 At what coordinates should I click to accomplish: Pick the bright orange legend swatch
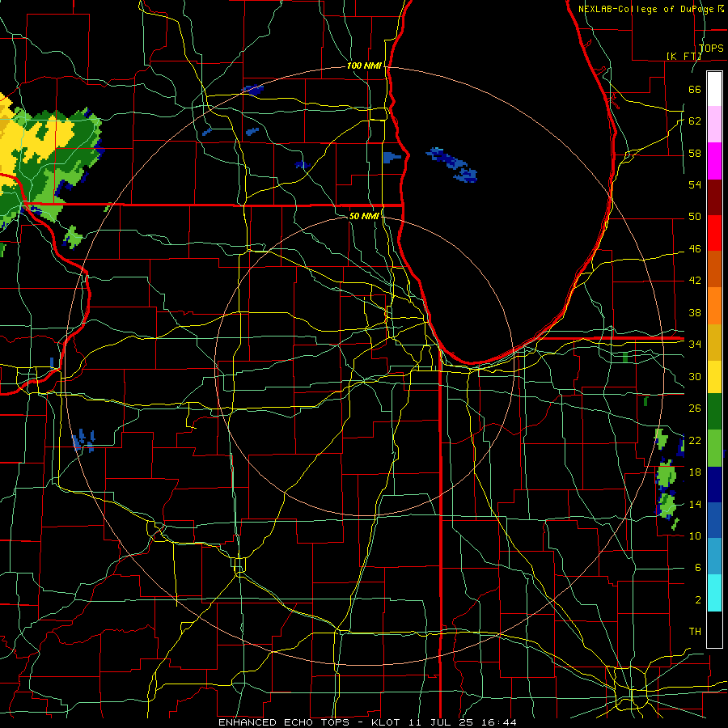[714, 305]
